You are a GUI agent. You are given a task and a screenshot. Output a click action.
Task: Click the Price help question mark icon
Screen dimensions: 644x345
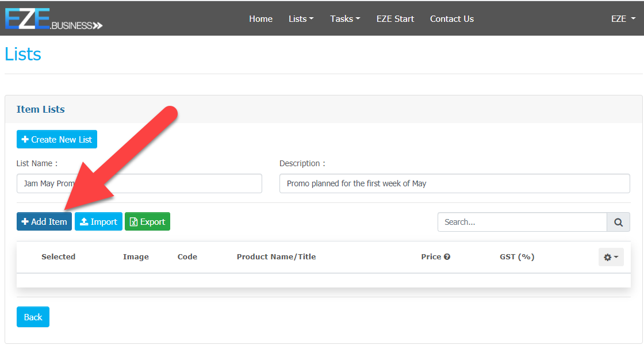click(447, 257)
